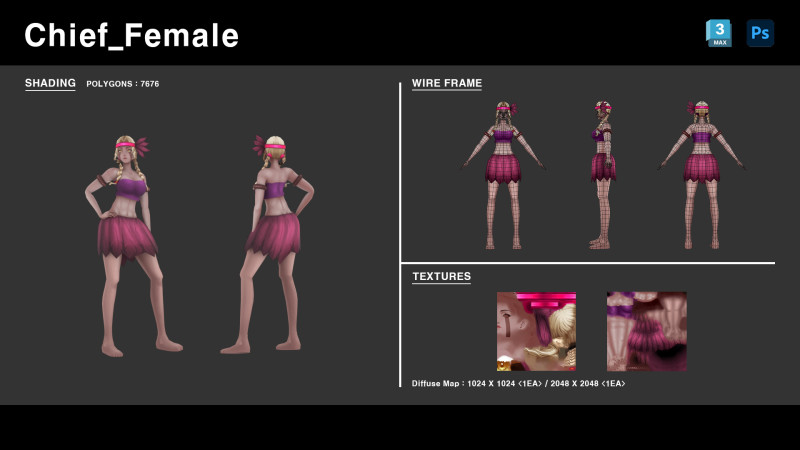800x450 pixels.
Task: Click the WIRE FRAME section heading
Action: tap(446, 83)
